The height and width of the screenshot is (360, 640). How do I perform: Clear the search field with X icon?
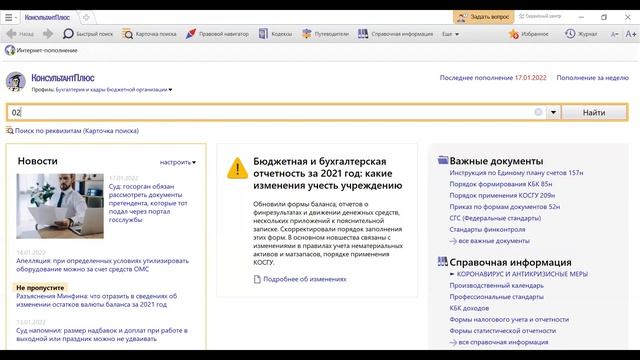click(x=538, y=112)
